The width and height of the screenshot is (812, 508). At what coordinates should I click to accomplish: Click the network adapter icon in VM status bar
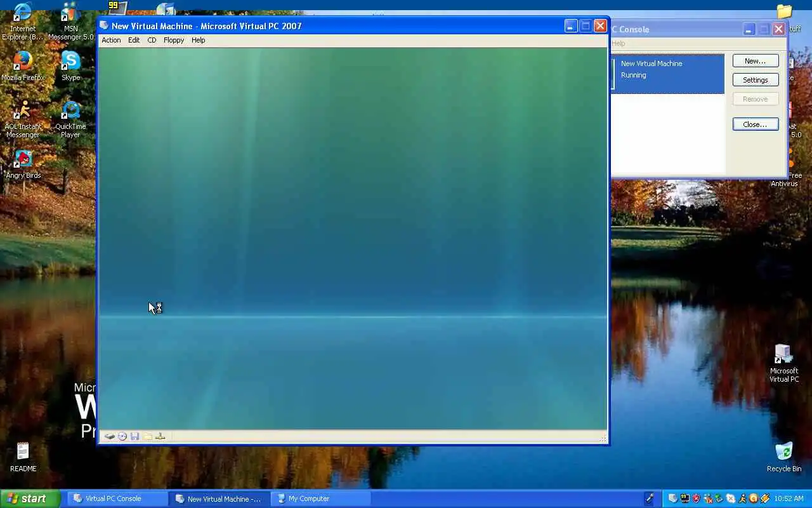click(160, 436)
